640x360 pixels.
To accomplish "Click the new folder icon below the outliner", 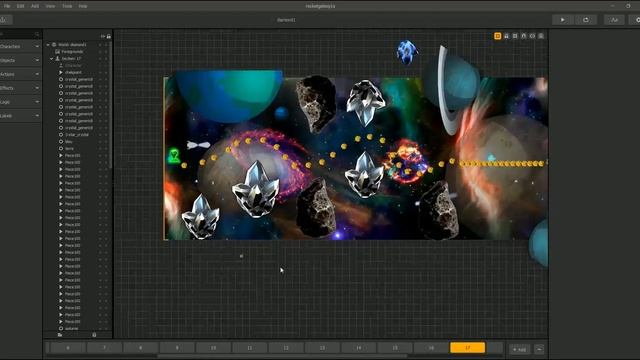I will pyautogui.click(x=60, y=335).
